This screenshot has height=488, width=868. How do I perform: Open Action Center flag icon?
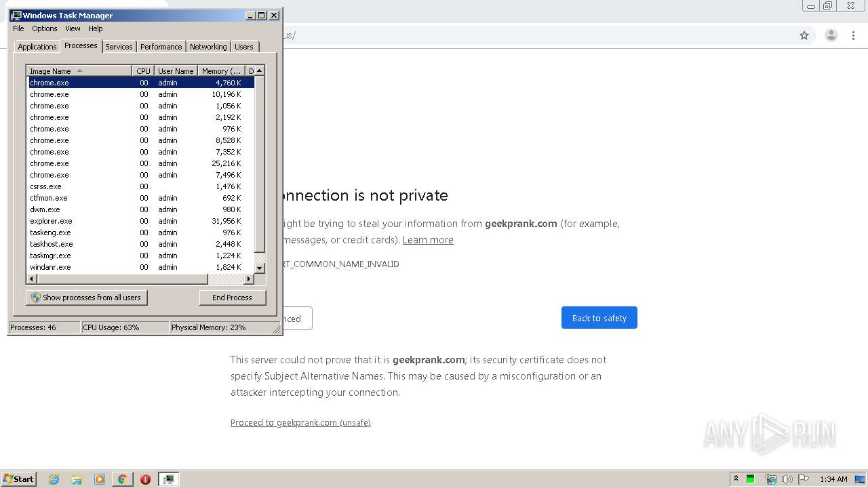pyautogui.click(x=804, y=479)
